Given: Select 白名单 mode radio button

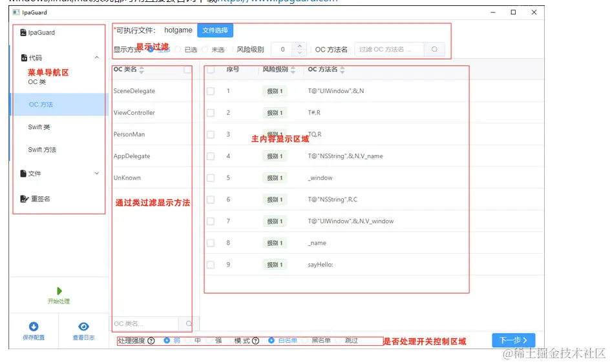Looking at the screenshot, I should pyautogui.click(x=271, y=341).
